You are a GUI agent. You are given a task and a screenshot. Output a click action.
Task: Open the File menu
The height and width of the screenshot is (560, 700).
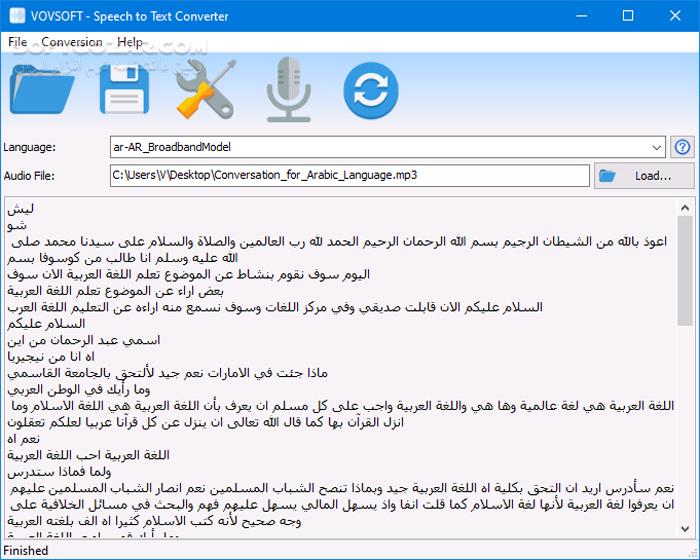(x=18, y=42)
